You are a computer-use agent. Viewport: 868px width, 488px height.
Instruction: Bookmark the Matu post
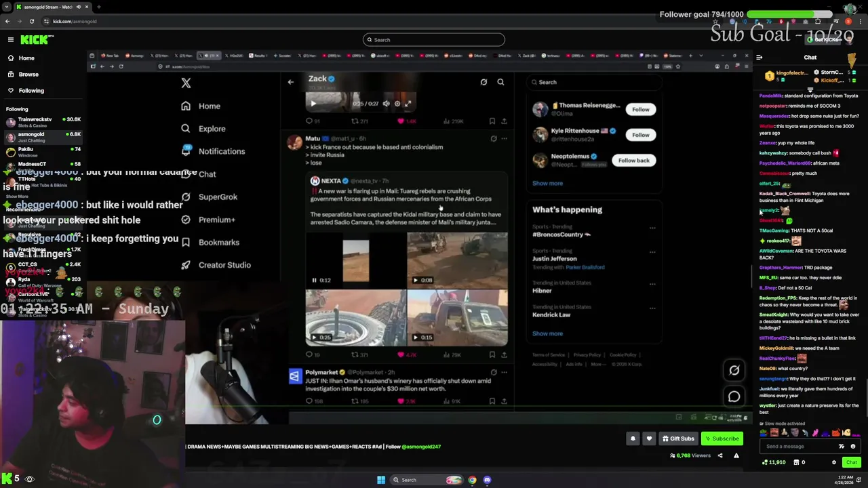tap(492, 354)
